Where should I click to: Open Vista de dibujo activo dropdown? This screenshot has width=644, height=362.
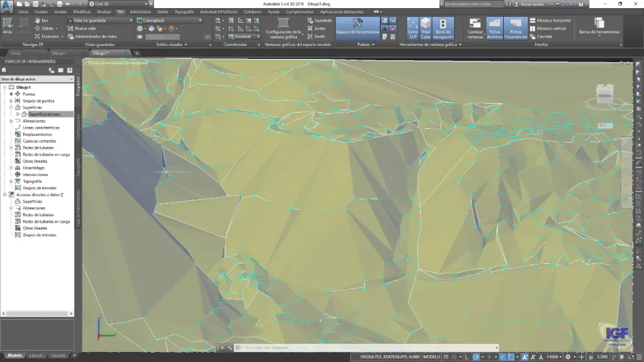point(37,79)
